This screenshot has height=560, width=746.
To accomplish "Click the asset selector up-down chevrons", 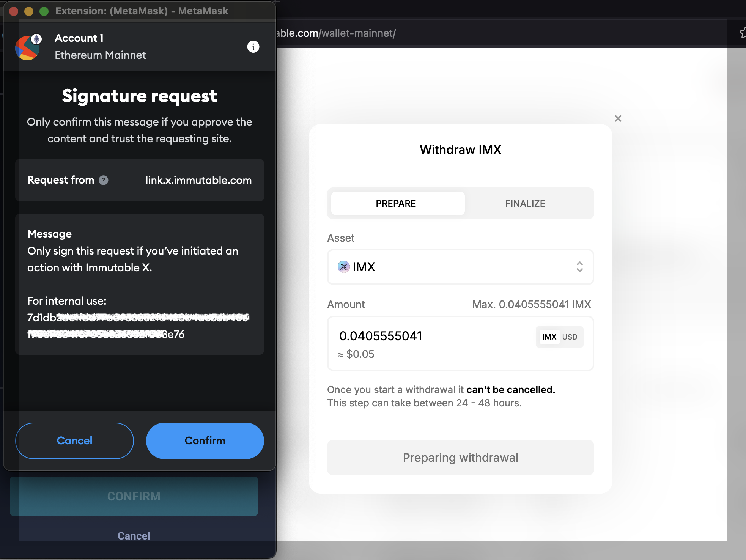I will click(x=579, y=267).
